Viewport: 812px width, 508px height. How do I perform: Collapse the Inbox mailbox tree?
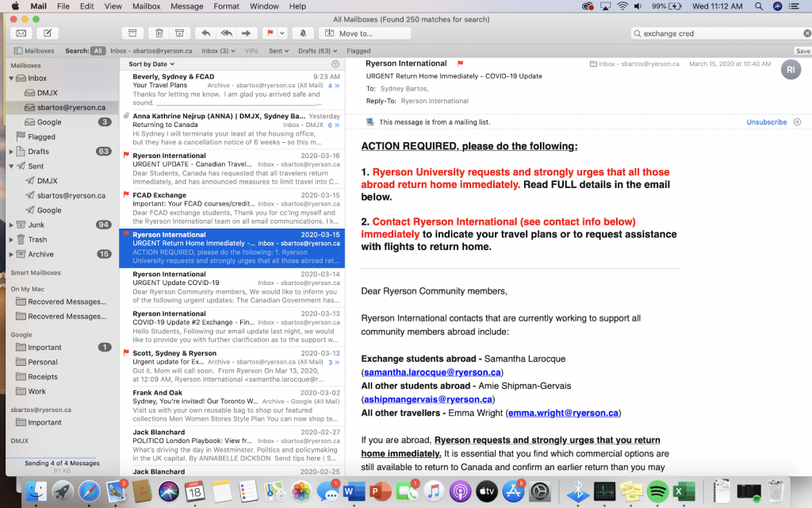coord(11,79)
